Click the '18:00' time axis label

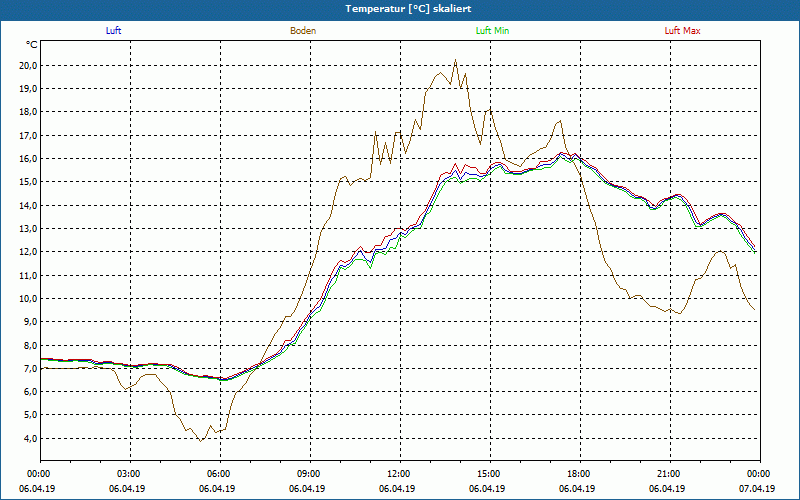pyautogui.click(x=578, y=474)
